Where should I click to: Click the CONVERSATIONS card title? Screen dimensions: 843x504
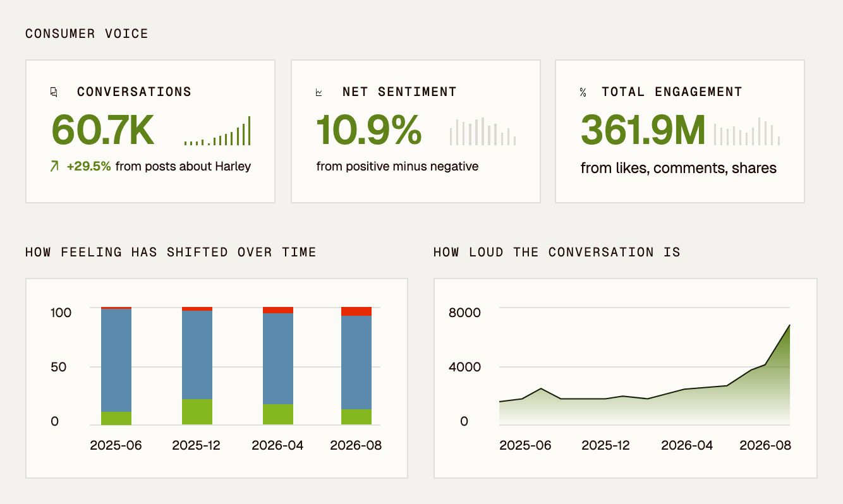pos(134,92)
